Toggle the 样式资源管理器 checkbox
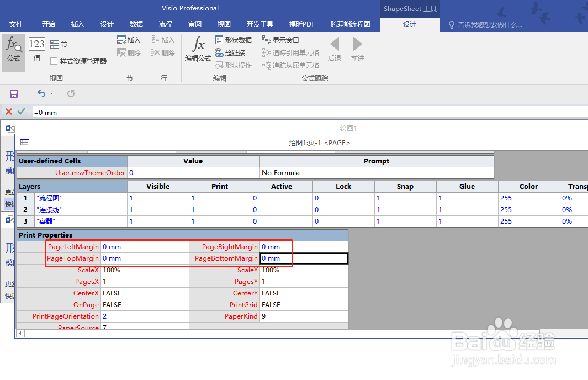 click(54, 61)
